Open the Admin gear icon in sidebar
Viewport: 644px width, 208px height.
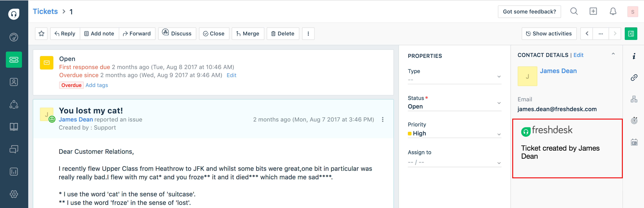click(x=14, y=194)
